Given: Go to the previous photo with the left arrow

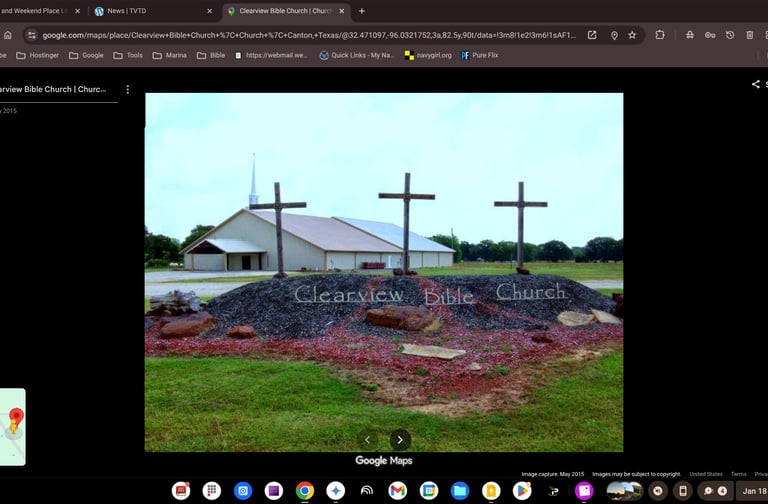Looking at the screenshot, I should (x=367, y=439).
